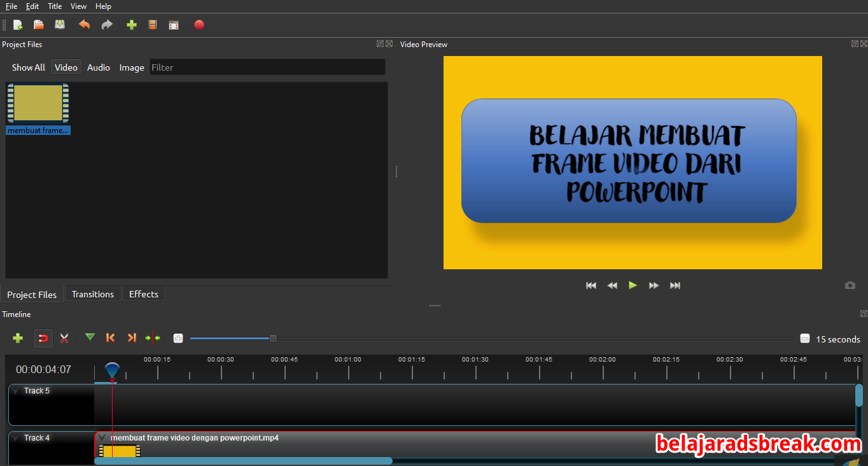This screenshot has width=868, height=466.
Task: Redo the last undone action
Action: (107, 25)
